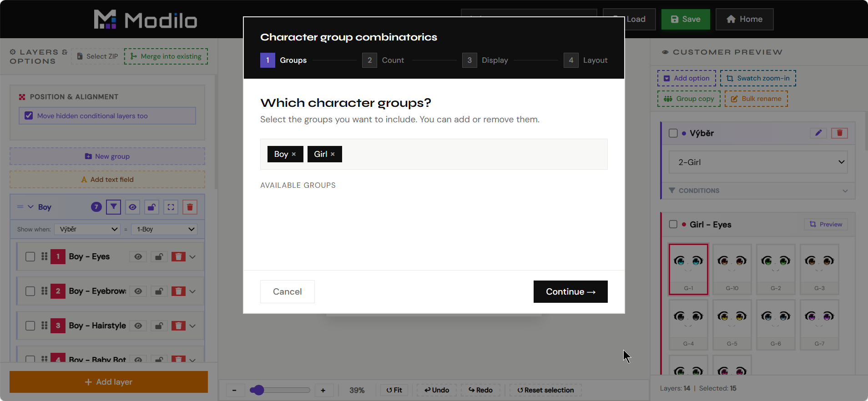Click the zoom slider handle
Screen dimensions: 868x401
point(258,390)
